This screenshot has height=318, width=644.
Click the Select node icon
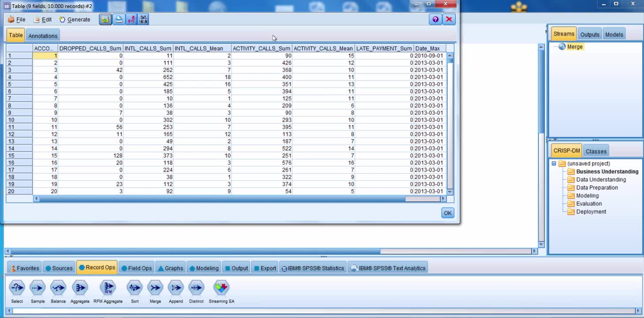(x=17, y=288)
